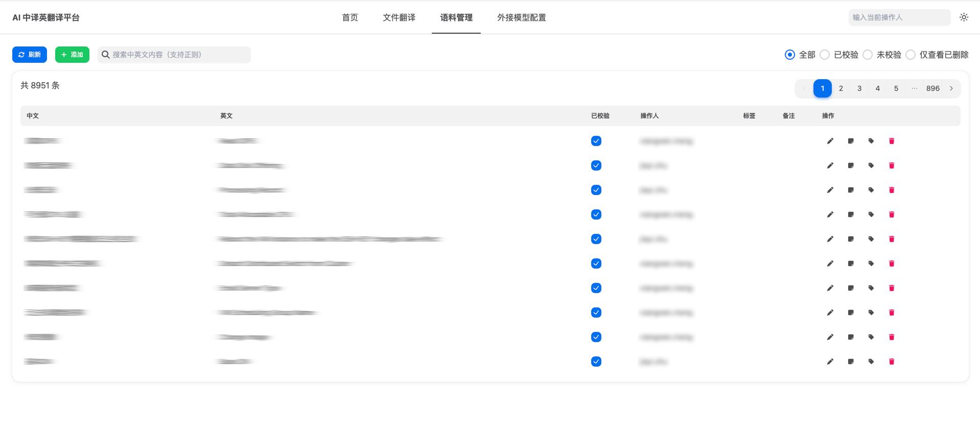Delete the second row via trash icon
980x433 pixels.
pyautogui.click(x=892, y=165)
